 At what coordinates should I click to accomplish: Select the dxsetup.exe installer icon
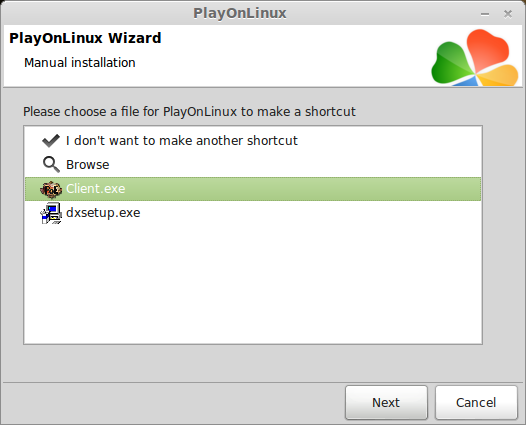[51, 213]
